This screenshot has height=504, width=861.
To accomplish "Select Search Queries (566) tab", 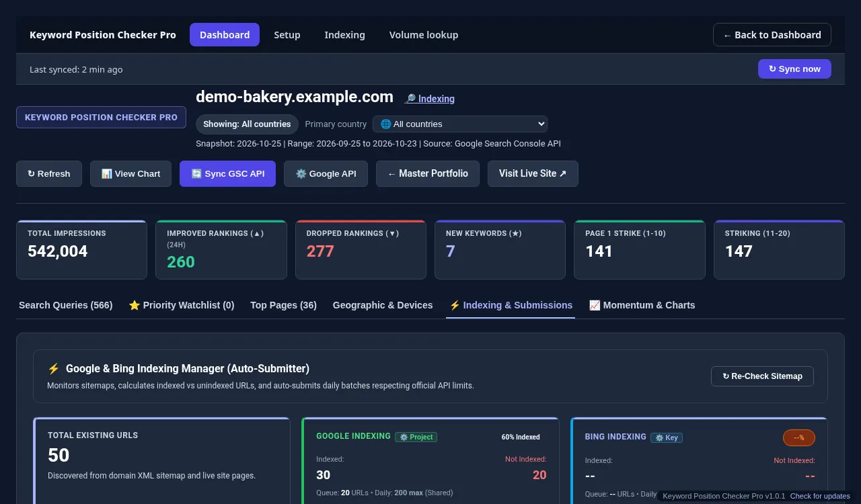I will [66, 305].
